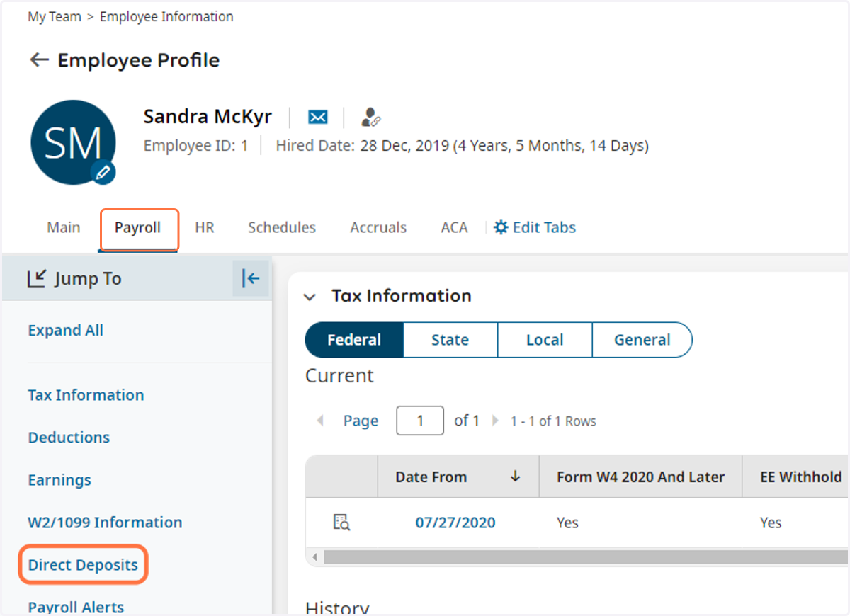Switch to the Main tab
The height and width of the screenshot is (616, 850).
(64, 227)
